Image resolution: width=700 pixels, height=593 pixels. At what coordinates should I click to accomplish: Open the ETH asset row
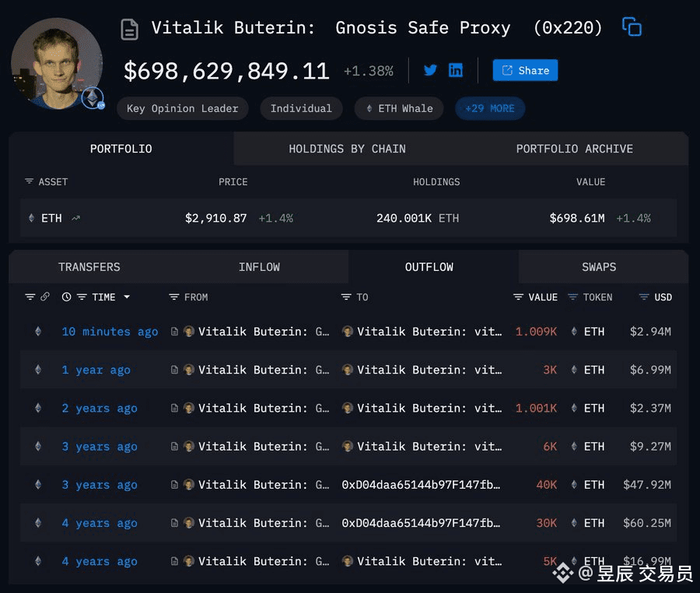348,218
